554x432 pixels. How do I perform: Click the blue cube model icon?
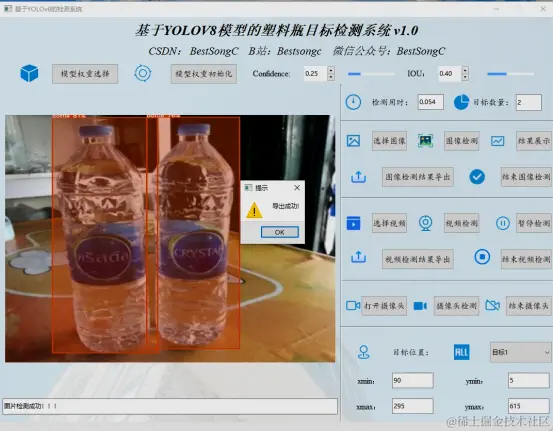[29, 73]
